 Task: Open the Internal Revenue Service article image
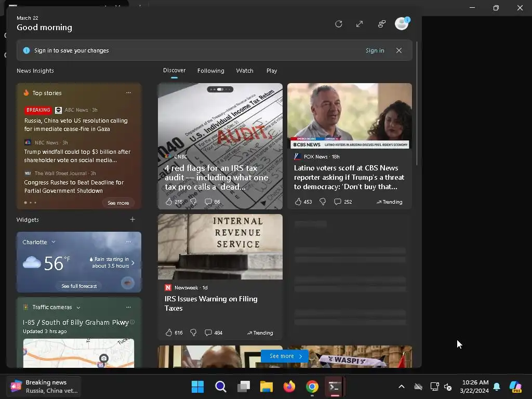220,247
